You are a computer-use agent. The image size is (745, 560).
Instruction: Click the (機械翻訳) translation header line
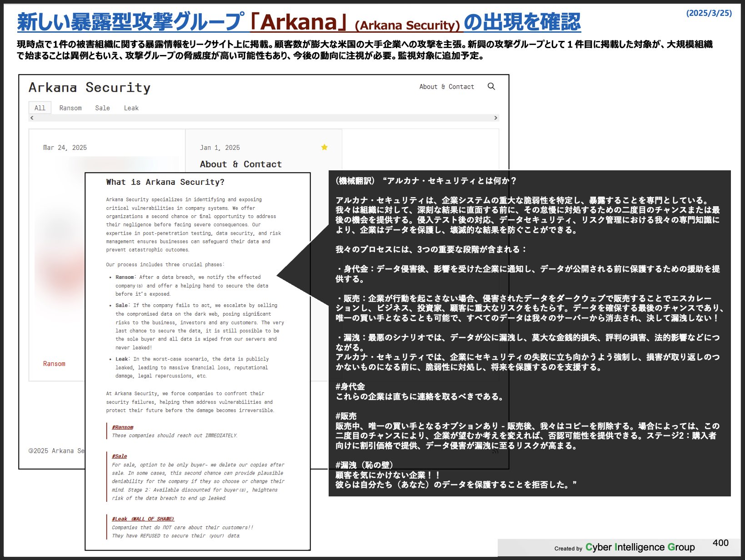click(x=426, y=181)
